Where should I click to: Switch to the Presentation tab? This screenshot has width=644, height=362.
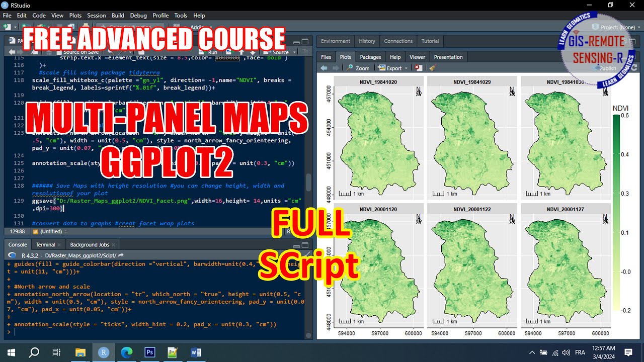[448, 57]
